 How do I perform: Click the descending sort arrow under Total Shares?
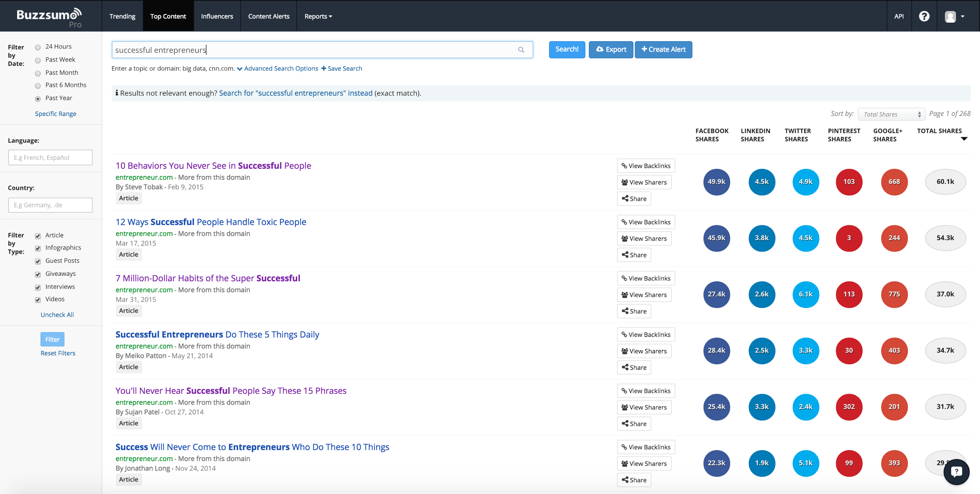[x=964, y=139]
